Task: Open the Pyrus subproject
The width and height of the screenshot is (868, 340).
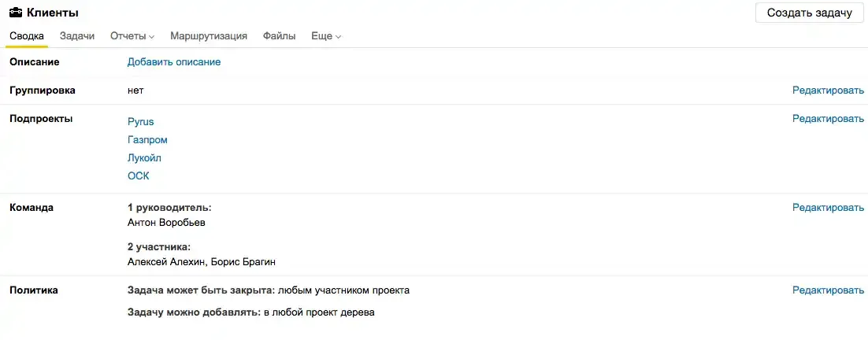Action: (141, 122)
